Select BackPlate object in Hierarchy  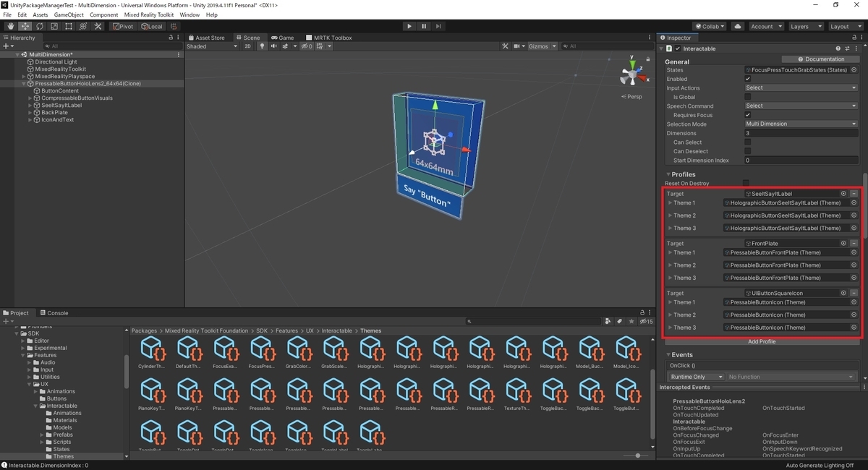coord(54,113)
